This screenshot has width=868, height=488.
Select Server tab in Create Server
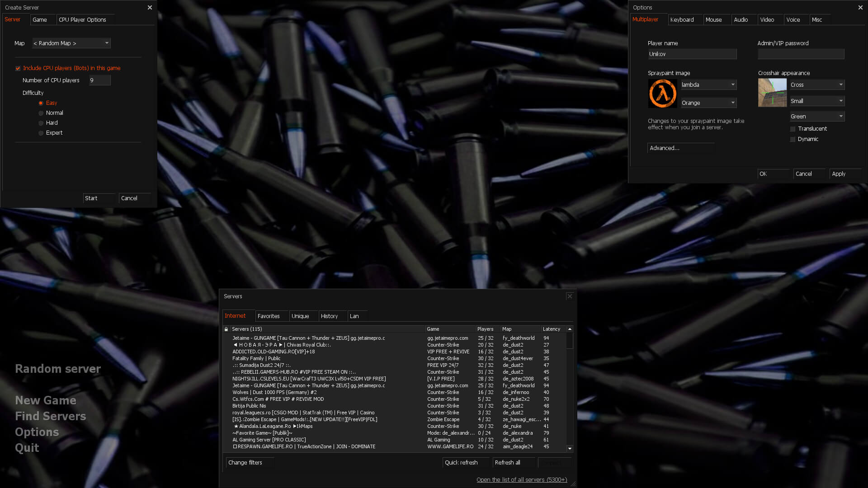(15, 19)
